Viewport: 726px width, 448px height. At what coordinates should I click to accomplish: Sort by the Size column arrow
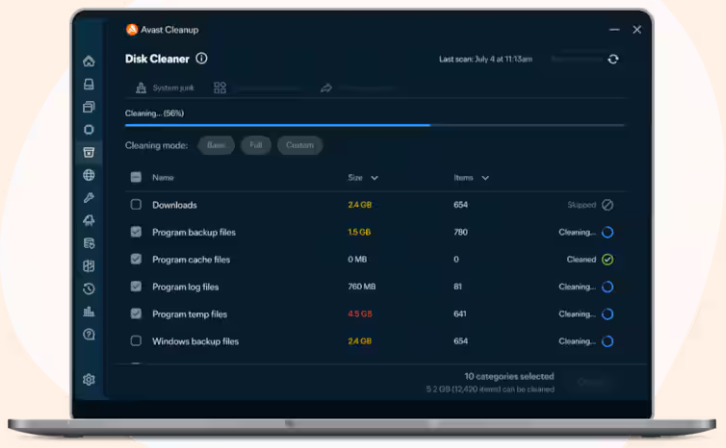pyautogui.click(x=374, y=178)
